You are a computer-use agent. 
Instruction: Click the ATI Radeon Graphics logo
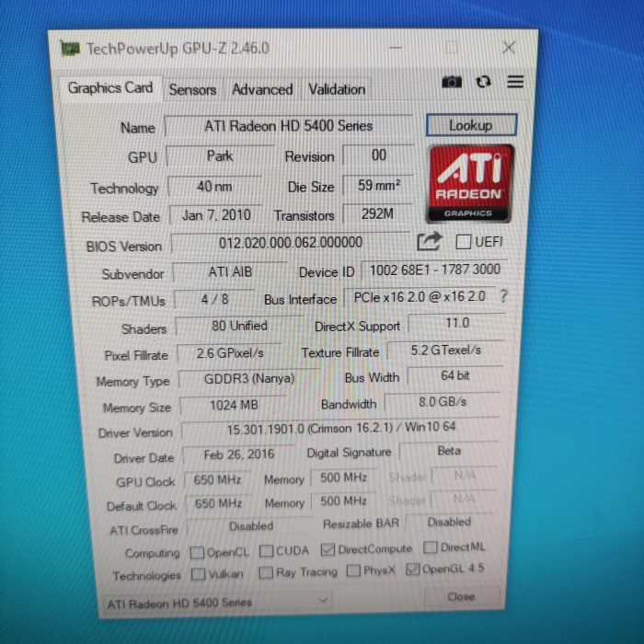pos(470,184)
